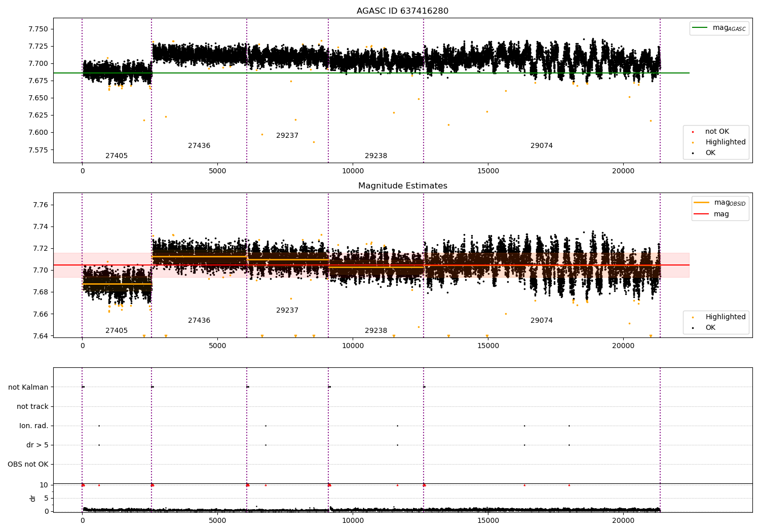This screenshot has height=532, width=760.
Task: Click obsid label 29237 in the AGASC ID plot
Action: coord(287,136)
